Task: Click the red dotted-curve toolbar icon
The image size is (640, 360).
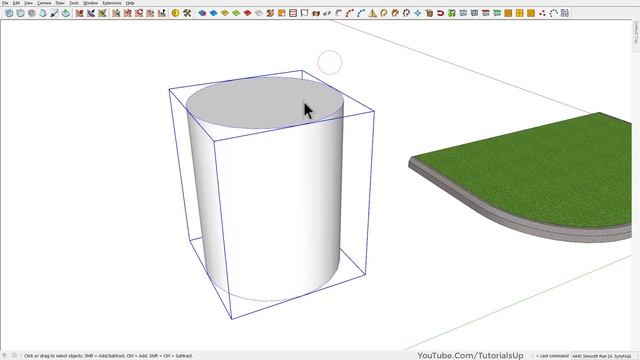Action: tap(349, 13)
